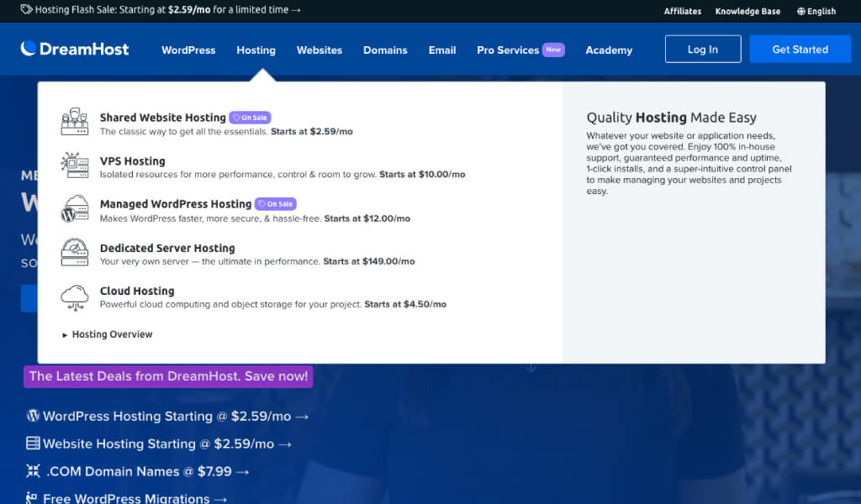The height and width of the screenshot is (504, 861).
Task: Click the Latest Deals from DreamHost banner
Action: pos(168,376)
